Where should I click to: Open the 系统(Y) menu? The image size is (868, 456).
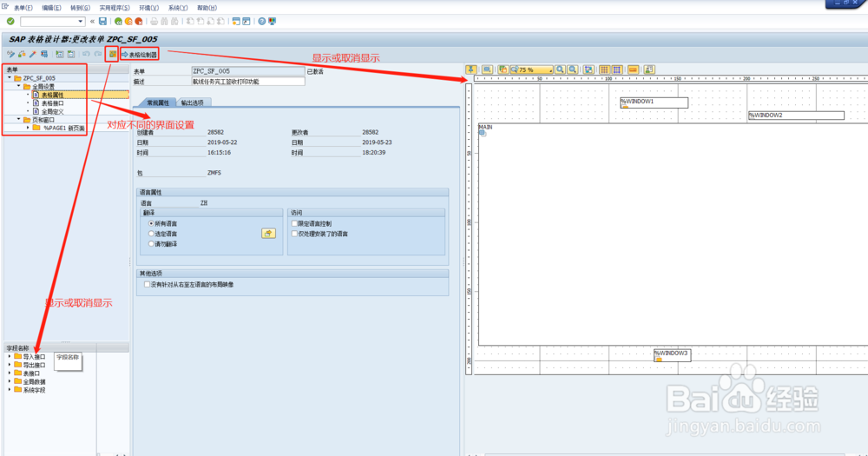point(178,8)
